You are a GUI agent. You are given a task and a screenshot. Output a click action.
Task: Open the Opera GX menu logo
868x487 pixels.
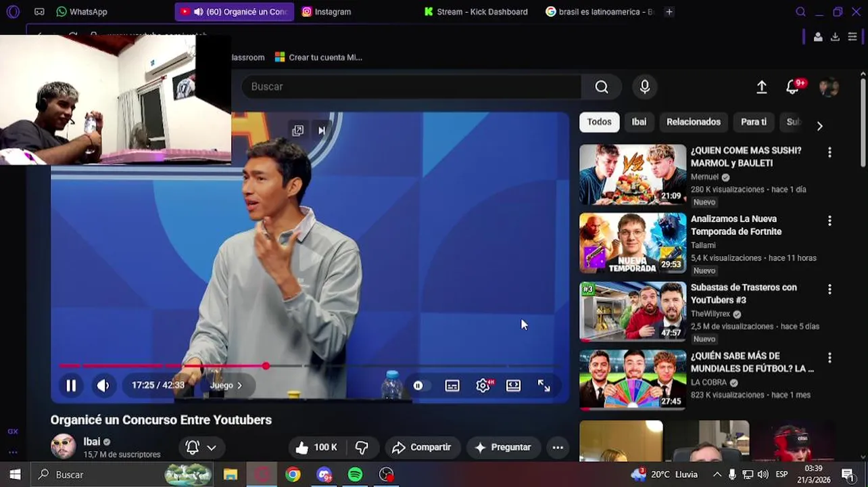[x=13, y=11]
